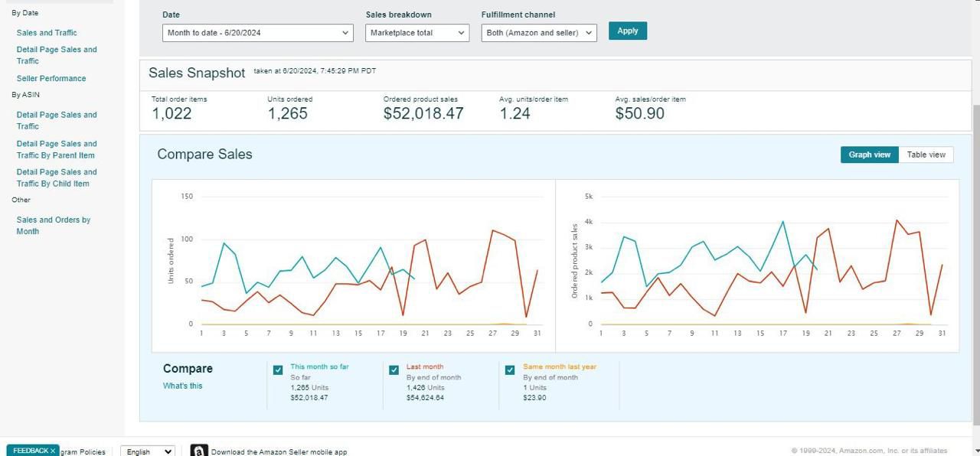Click the '$23.90' same month last year sales

tap(534, 398)
